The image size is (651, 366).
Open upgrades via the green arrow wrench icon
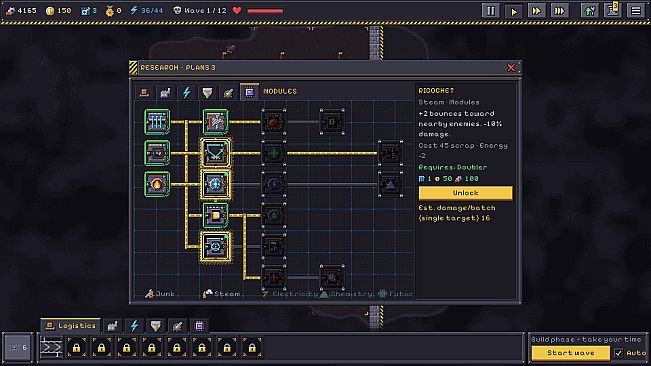590,10
